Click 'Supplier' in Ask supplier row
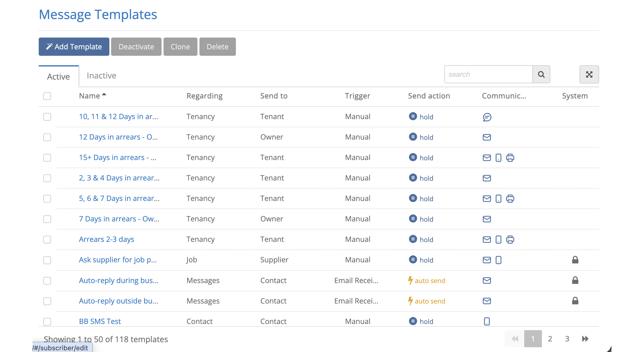The image size is (644, 352). pos(274,260)
